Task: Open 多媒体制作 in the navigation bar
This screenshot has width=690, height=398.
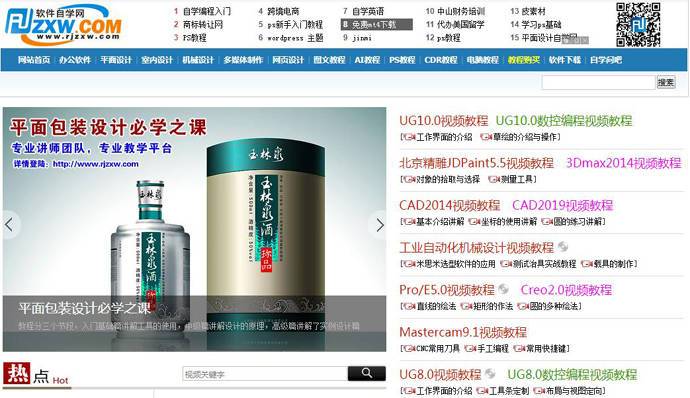Action: pyautogui.click(x=243, y=60)
